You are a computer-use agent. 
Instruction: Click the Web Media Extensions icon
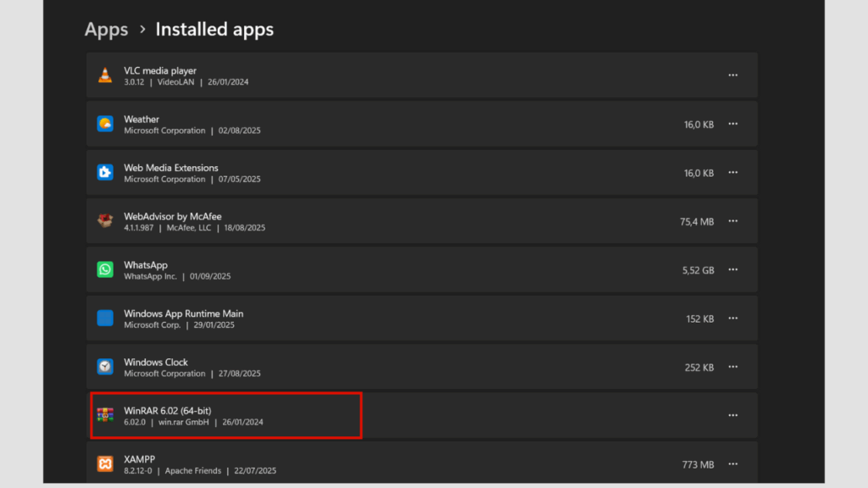105,172
